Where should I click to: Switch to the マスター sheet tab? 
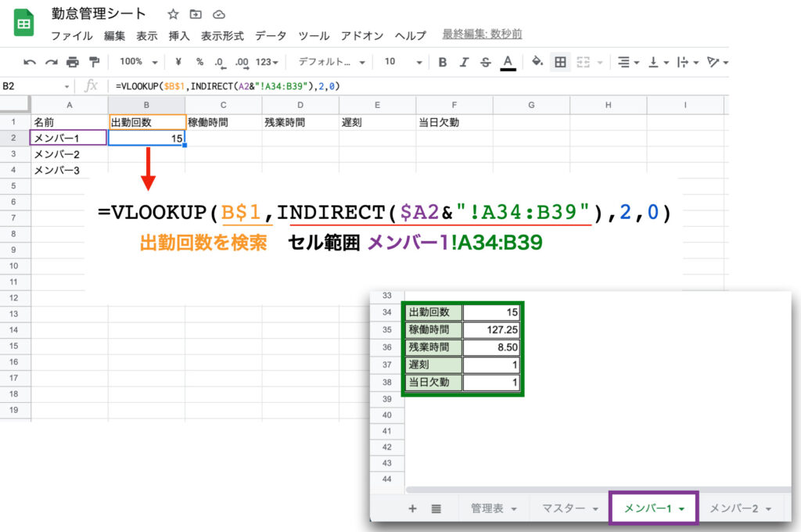pos(569,509)
